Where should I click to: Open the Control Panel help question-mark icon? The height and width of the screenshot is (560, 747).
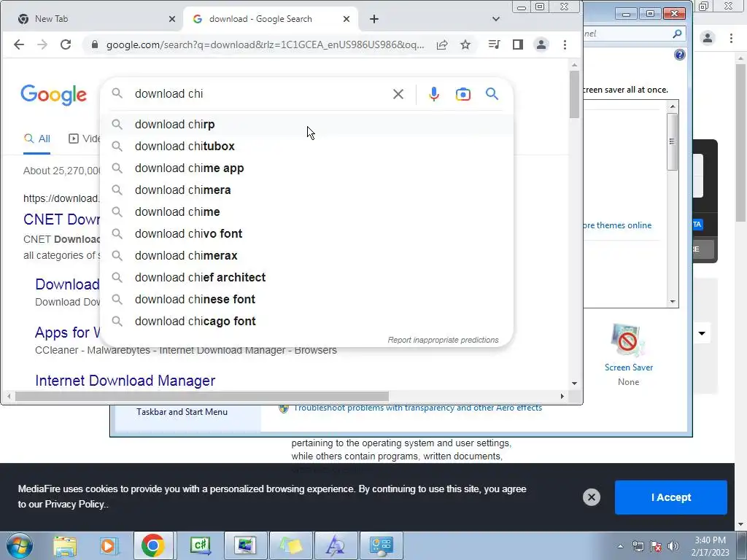pos(680,55)
